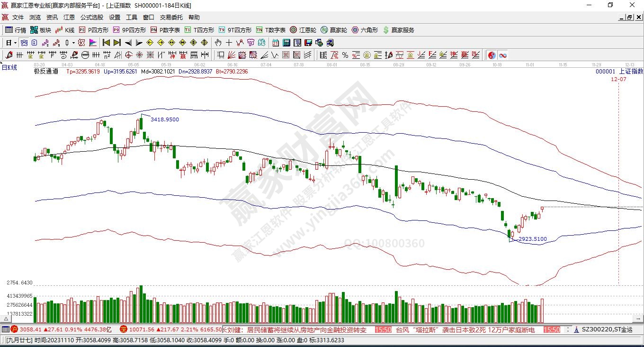Click the percent (%) drawing tool

click(345, 55)
